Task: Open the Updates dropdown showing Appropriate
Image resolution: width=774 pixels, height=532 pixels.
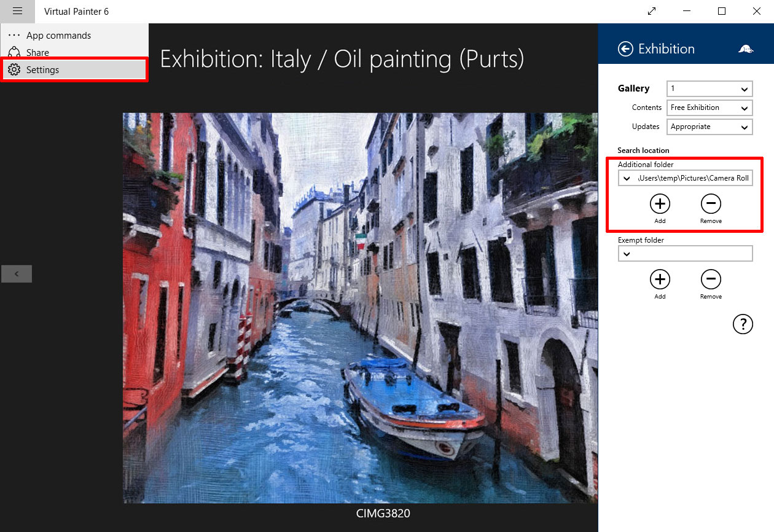Action: (709, 127)
